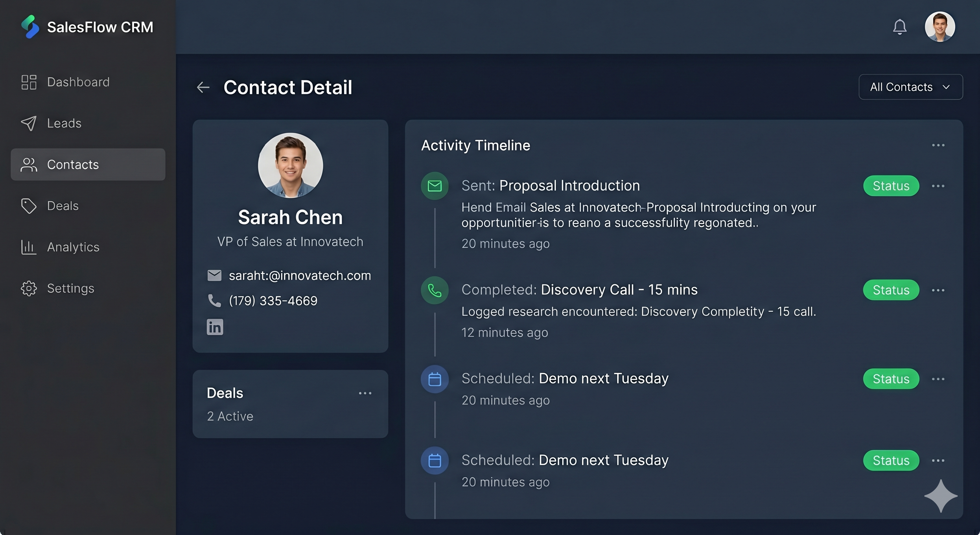Image resolution: width=980 pixels, height=535 pixels.
Task: Open the Dashboard panel
Action: [78, 82]
